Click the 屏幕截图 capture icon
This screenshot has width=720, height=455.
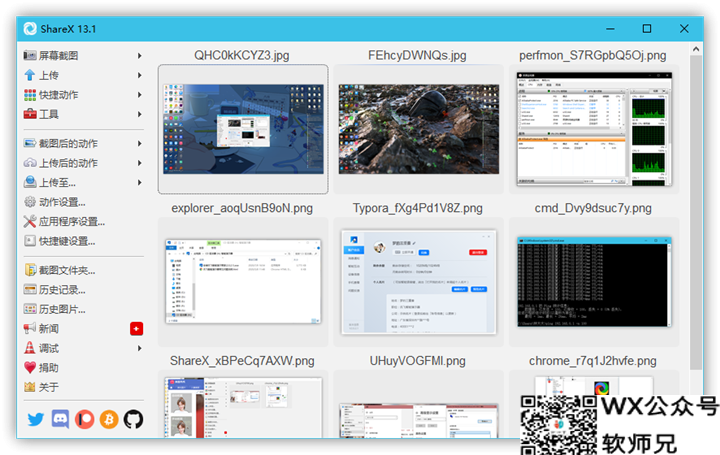coord(30,56)
